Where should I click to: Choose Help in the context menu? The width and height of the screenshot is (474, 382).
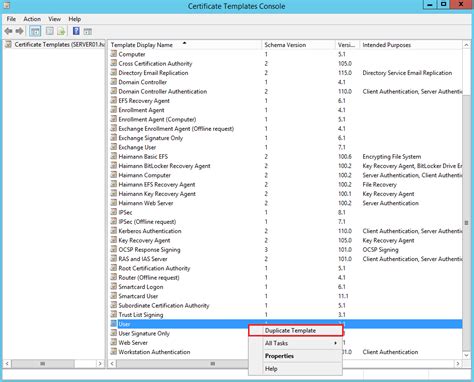pos(296,369)
